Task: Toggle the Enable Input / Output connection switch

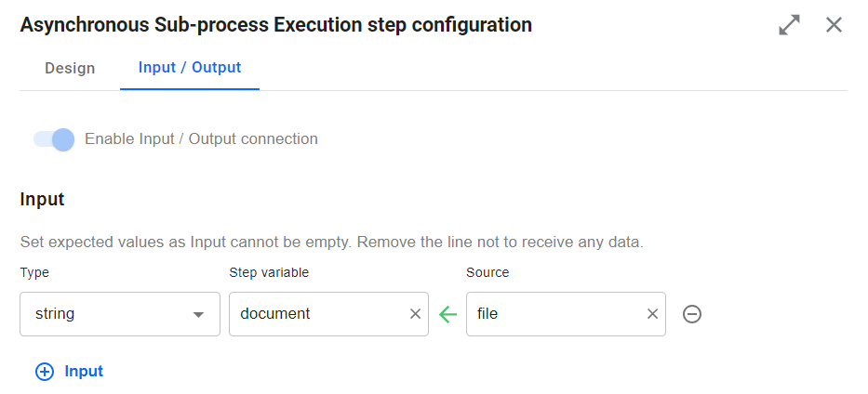Action: pos(54,139)
